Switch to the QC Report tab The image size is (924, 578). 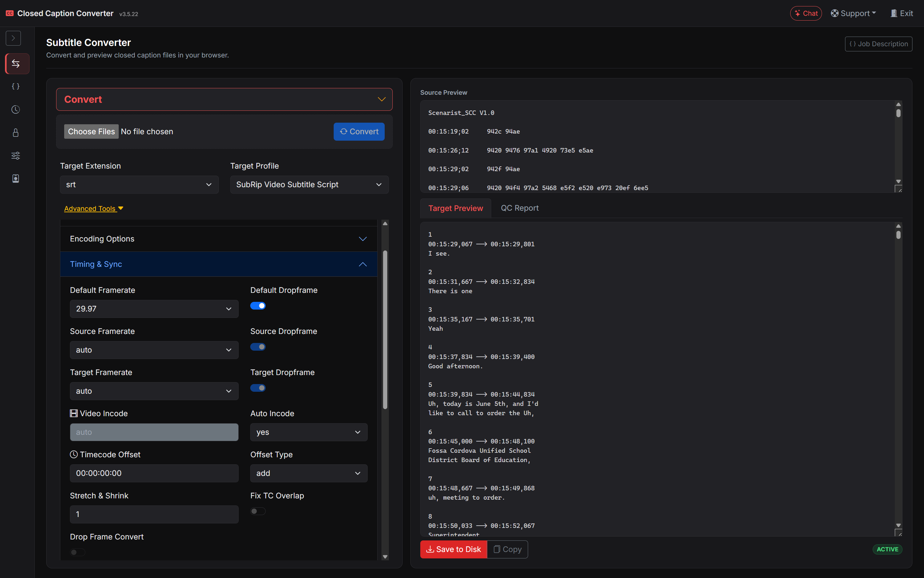[x=520, y=208]
